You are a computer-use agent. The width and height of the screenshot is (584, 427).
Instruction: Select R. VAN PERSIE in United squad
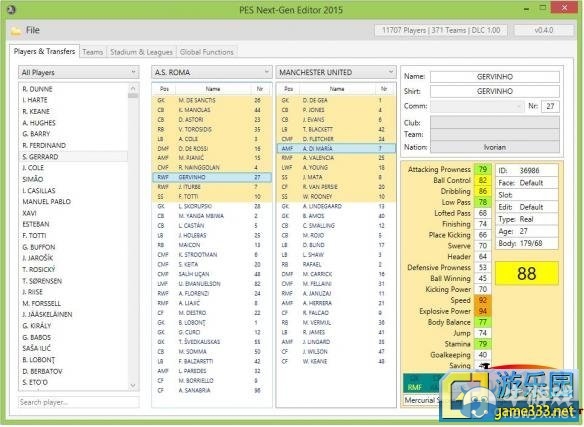(336, 187)
